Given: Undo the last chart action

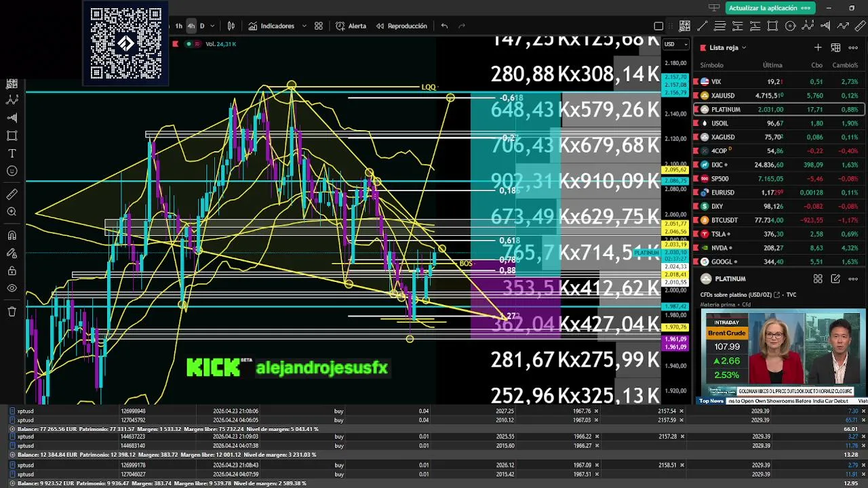Looking at the screenshot, I should click(x=444, y=26).
